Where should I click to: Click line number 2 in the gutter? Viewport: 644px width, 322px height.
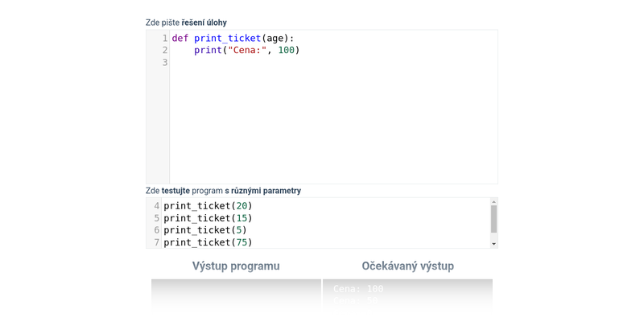click(x=164, y=50)
